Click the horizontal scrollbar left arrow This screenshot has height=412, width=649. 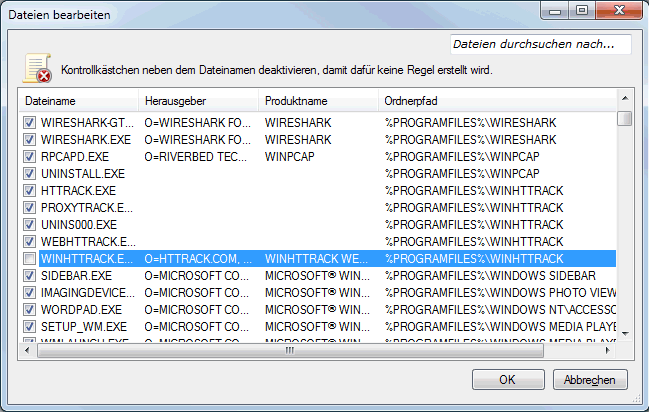click(27, 351)
